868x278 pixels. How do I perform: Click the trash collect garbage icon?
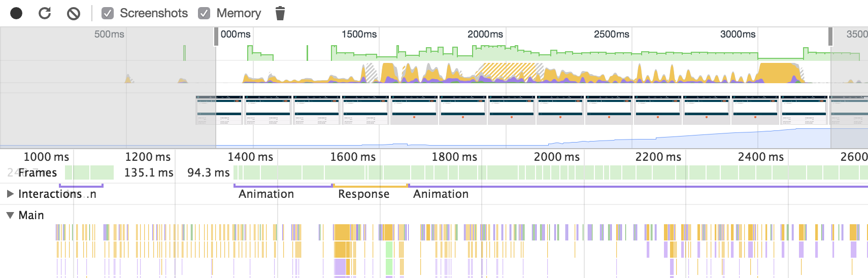coord(280,13)
